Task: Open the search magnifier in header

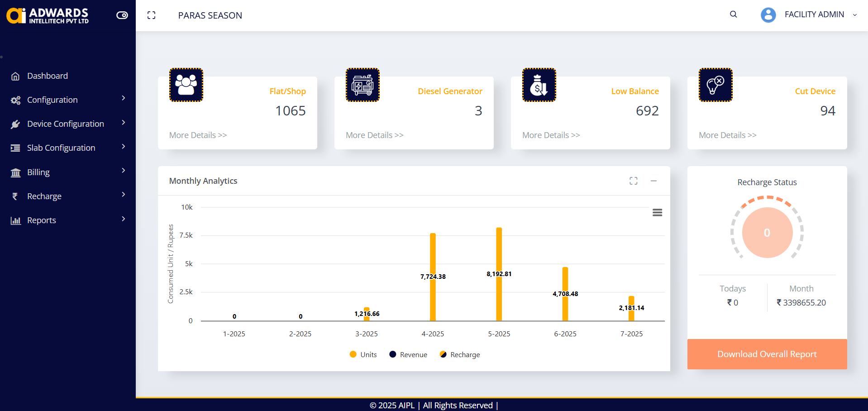Action: [x=734, y=14]
